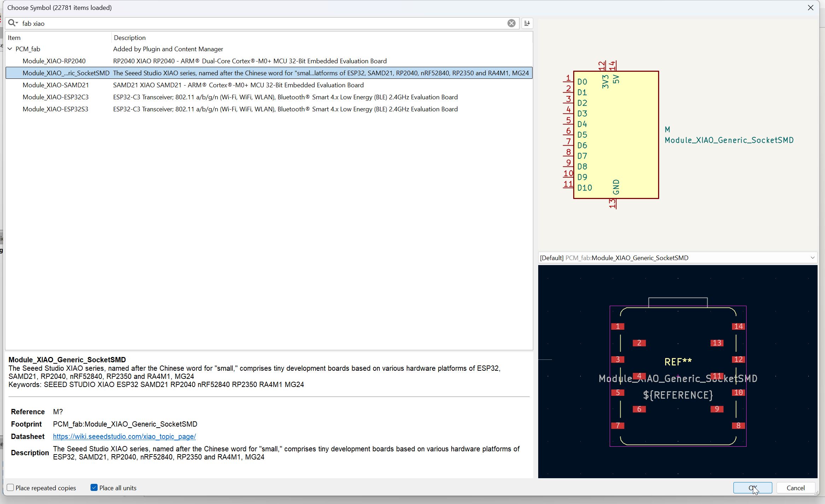Select Module_XIAO-RP2040 symbol
This screenshot has height=504, width=825.
pos(54,61)
